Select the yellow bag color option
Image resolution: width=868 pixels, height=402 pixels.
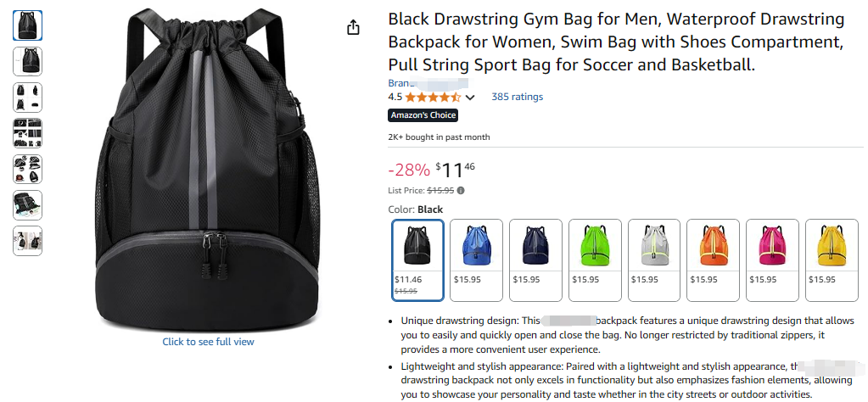(832, 260)
